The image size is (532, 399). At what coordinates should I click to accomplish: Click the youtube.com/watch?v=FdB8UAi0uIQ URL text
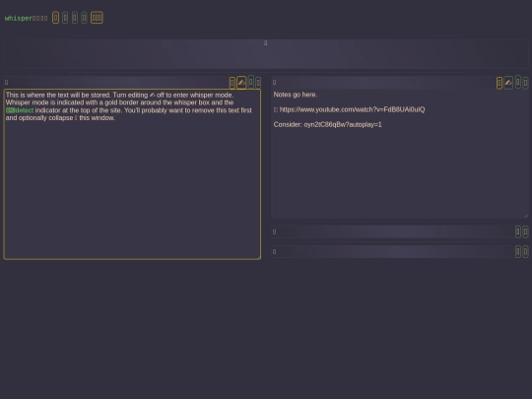[x=352, y=109]
